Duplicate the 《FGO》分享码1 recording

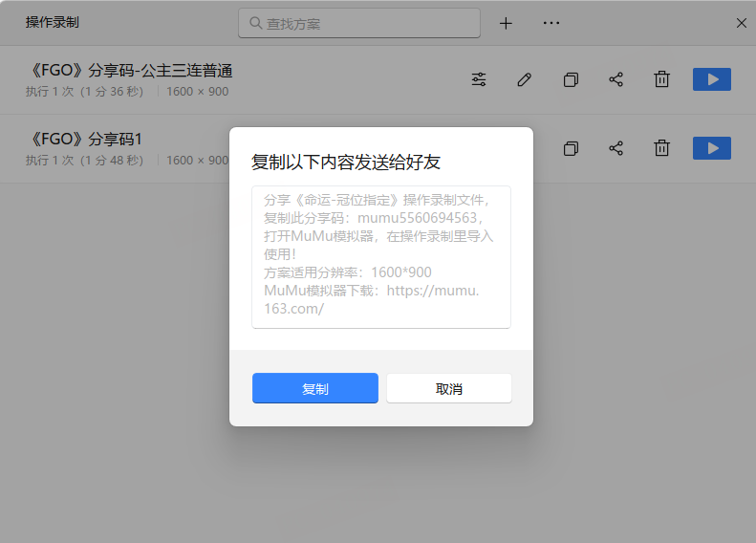(x=571, y=148)
